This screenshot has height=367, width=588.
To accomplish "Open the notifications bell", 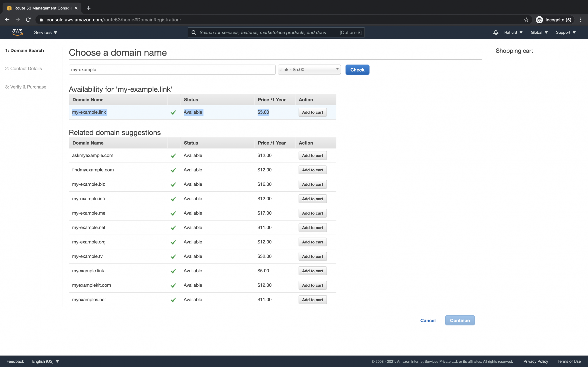I will point(496,32).
